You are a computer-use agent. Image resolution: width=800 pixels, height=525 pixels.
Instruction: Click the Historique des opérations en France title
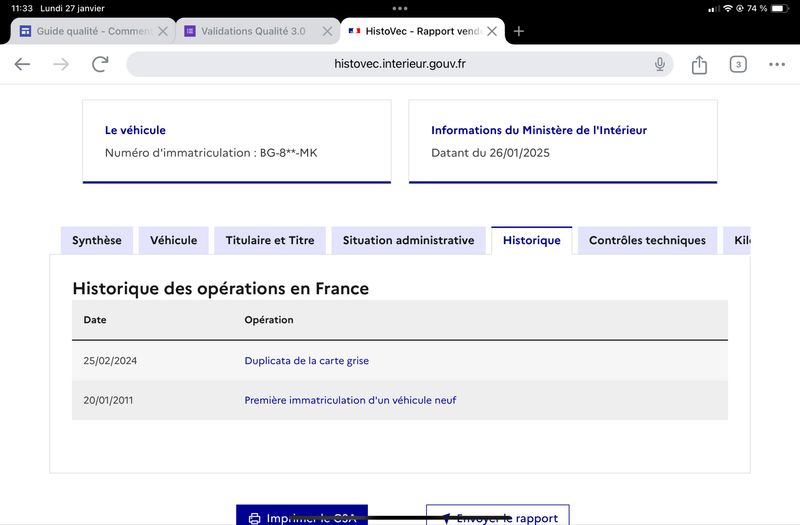click(x=220, y=288)
